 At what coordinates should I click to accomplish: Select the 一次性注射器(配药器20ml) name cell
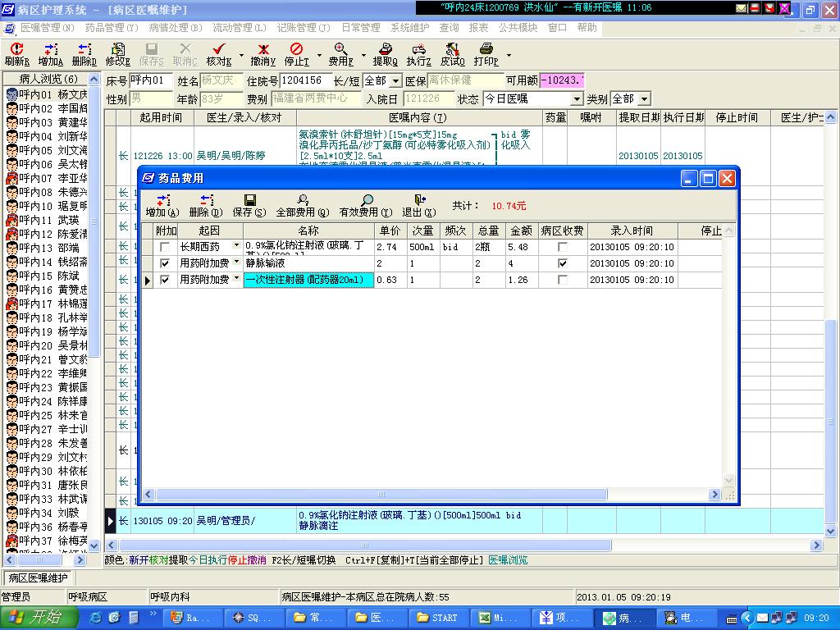click(x=308, y=280)
